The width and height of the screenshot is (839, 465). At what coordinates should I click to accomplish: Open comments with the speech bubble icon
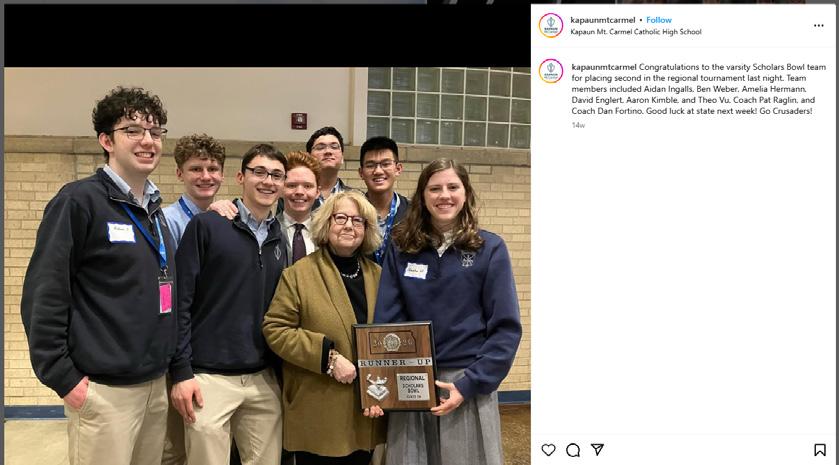(573, 450)
